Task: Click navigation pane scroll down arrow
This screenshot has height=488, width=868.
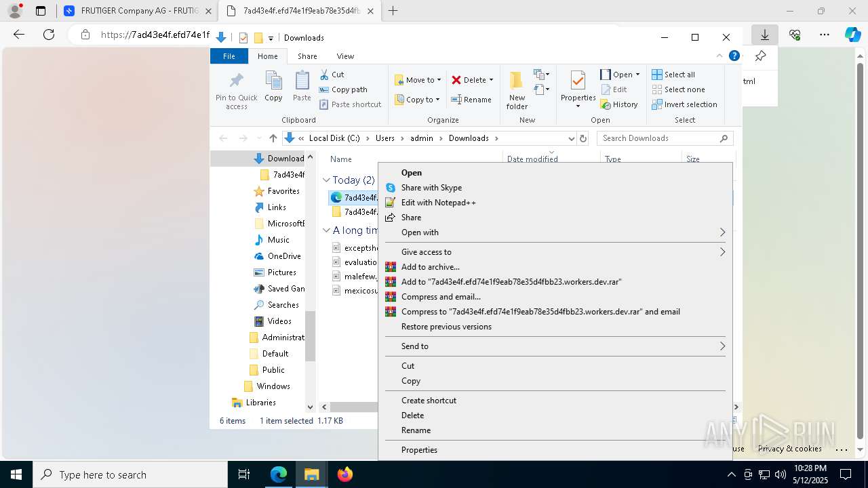Action: point(311,407)
